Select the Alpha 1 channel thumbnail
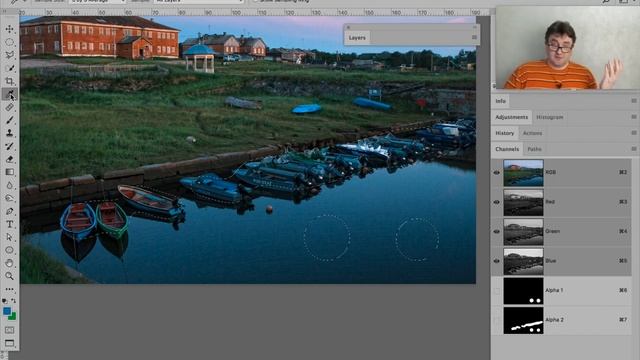The width and height of the screenshot is (640, 360). [x=523, y=291]
